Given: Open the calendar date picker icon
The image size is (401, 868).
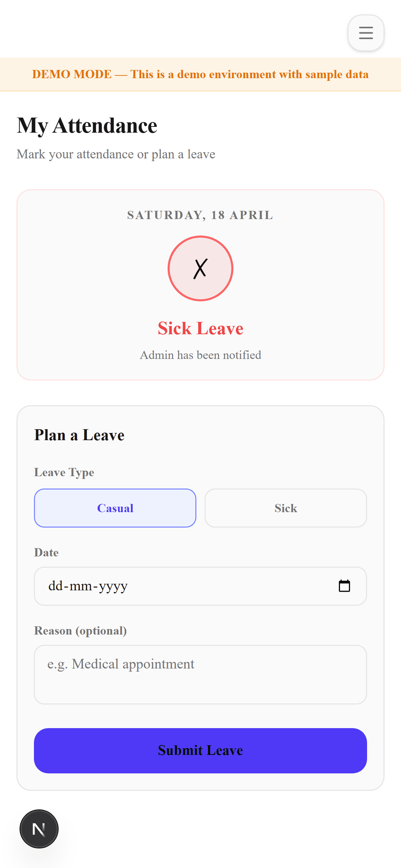Looking at the screenshot, I should pos(345,586).
